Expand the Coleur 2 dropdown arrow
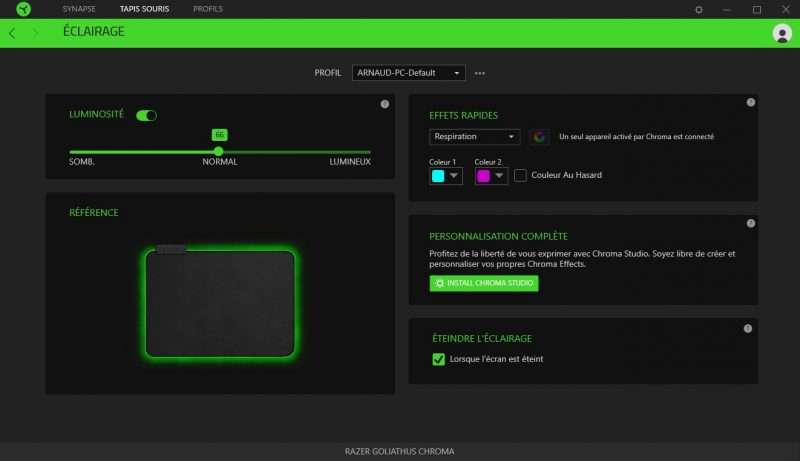This screenshot has height=461, width=800. pyautogui.click(x=499, y=176)
